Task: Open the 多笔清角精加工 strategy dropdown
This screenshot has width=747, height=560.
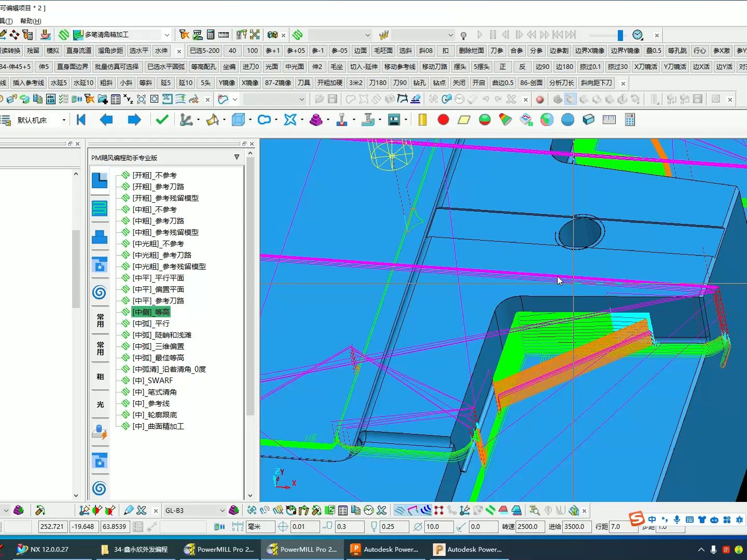Action: pyautogui.click(x=167, y=35)
